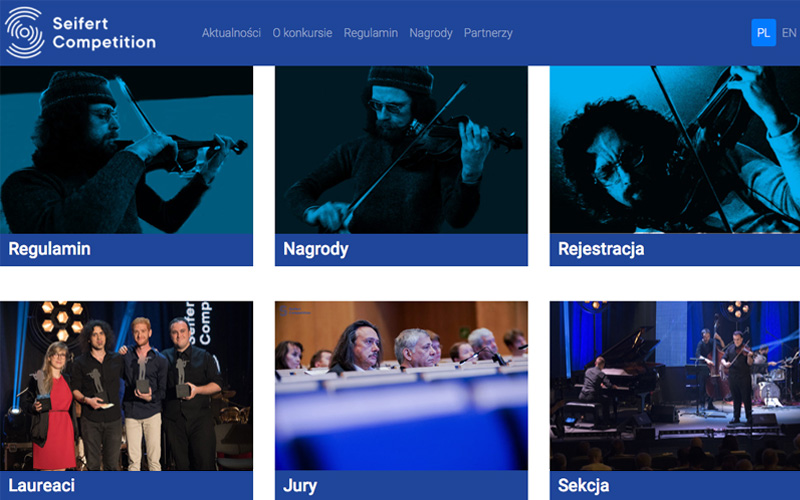Open the Partnerzy navigation link
The height and width of the screenshot is (500, 800).
point(488,33)
